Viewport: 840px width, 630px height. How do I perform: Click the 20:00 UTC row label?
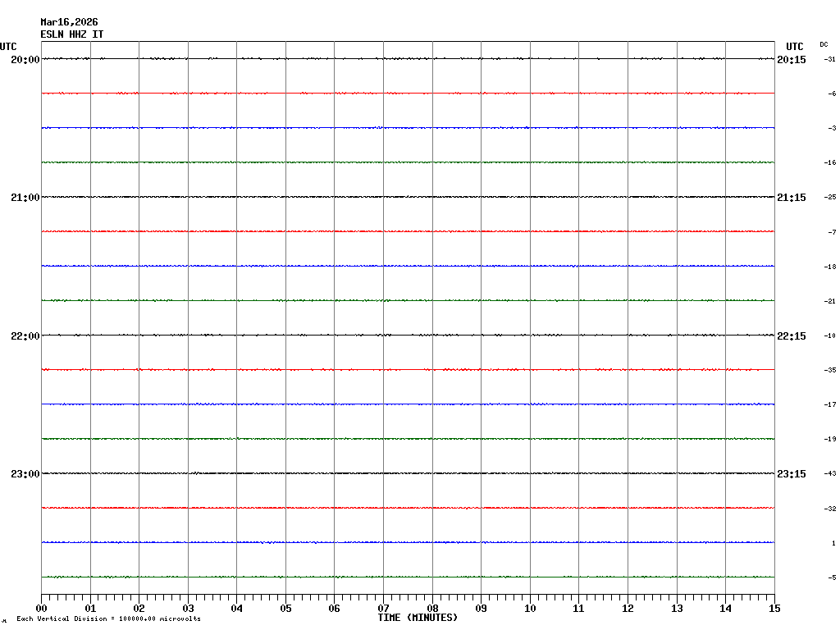25,60
